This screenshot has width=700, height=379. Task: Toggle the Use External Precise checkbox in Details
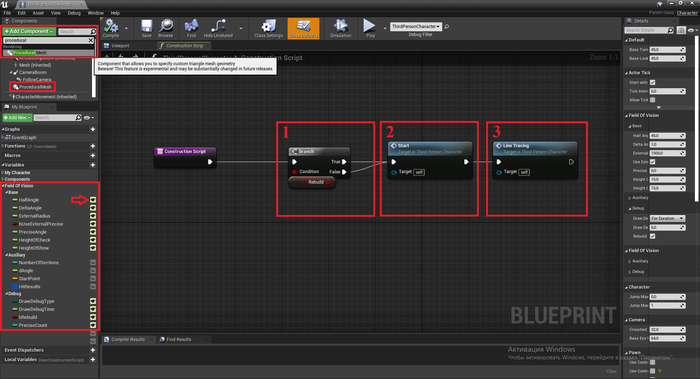[x=653, y=162]
